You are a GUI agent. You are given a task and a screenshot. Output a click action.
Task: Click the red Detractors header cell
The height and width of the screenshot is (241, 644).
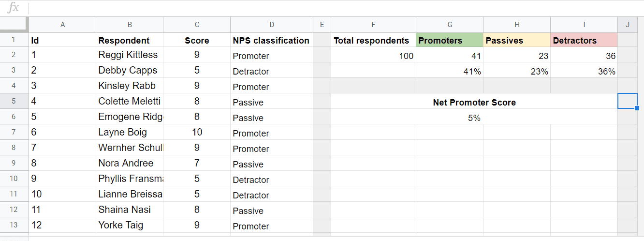click(584, 40)
